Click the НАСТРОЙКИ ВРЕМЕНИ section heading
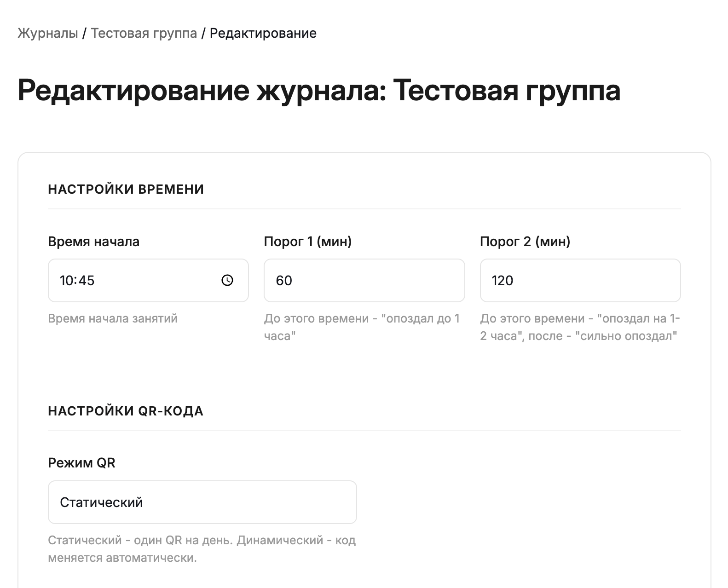728x588 pixels. (x=126, y=189)
